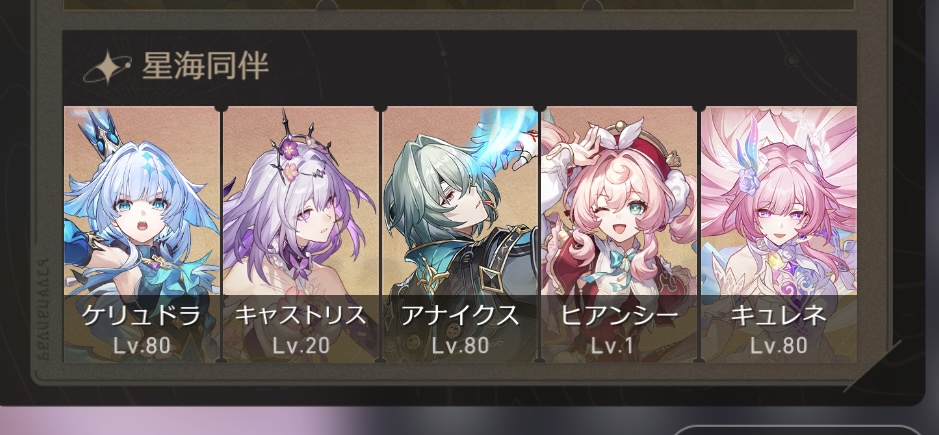The width and height of the screenshot is (939, 435).
Task: Select the 星海同伴 section title
Action: 205,67
